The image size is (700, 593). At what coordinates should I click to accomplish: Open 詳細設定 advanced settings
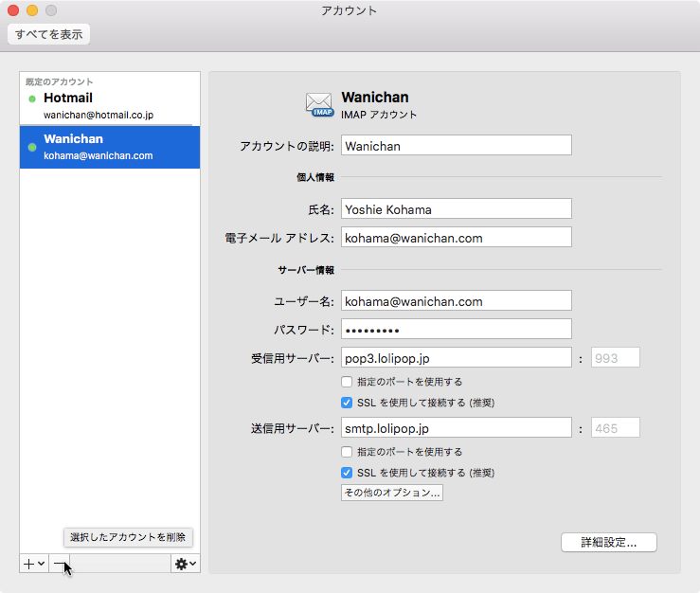[x=609, y=543]
